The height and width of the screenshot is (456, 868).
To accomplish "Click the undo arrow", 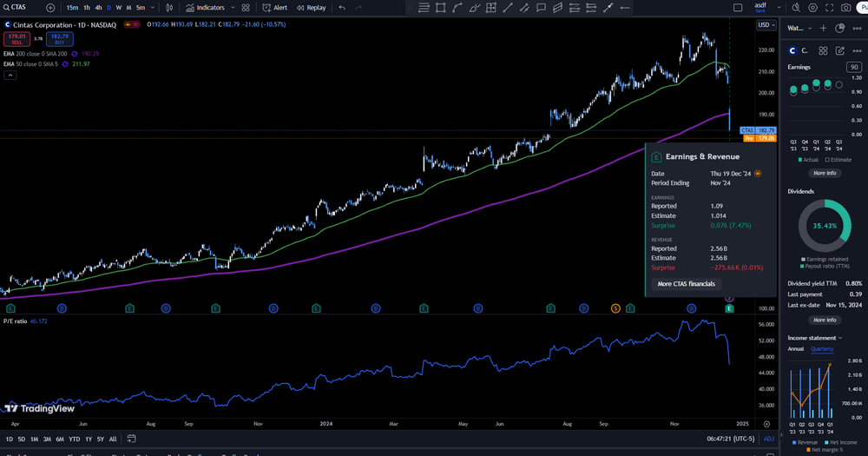I will tap(342, 8).
